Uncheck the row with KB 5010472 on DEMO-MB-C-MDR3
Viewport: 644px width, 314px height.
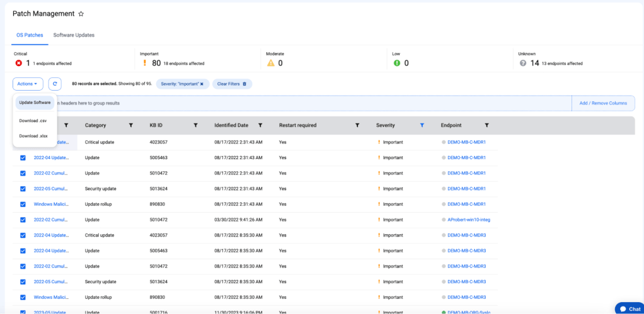tap(23, 266)
